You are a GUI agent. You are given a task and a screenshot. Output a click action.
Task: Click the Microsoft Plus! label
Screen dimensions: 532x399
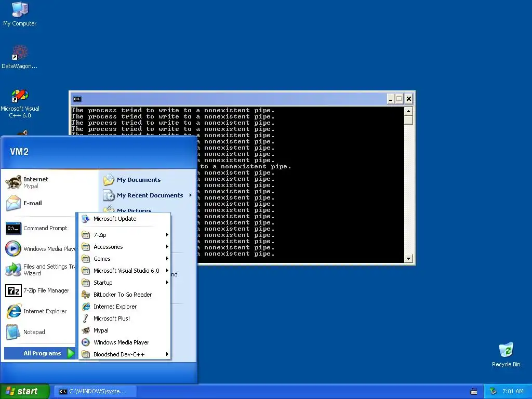click(112, 318)
